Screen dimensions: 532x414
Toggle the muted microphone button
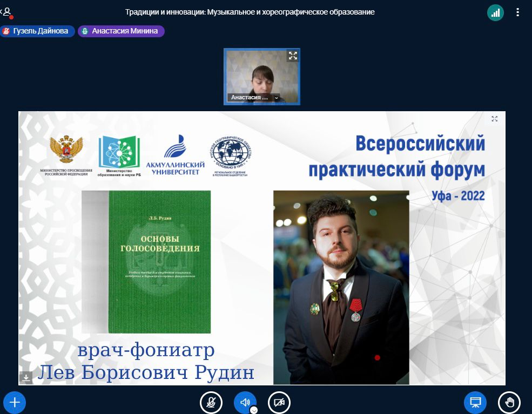(211, 402)
